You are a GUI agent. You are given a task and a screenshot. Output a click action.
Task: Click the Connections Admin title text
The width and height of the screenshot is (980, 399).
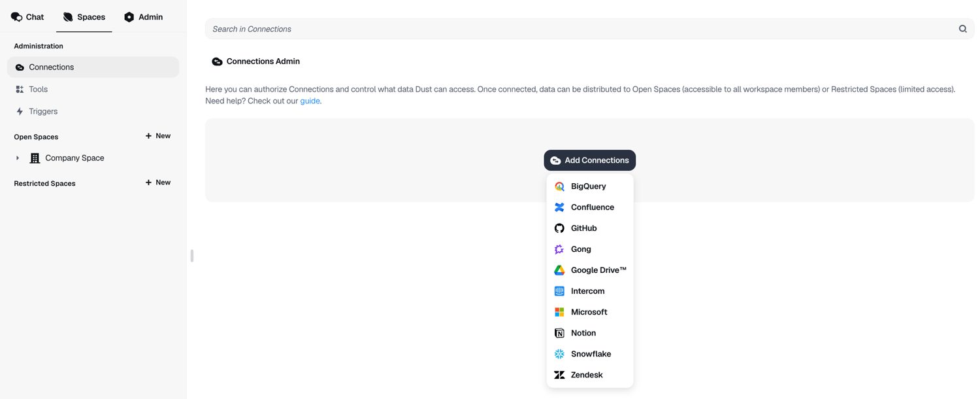(263, 61)
